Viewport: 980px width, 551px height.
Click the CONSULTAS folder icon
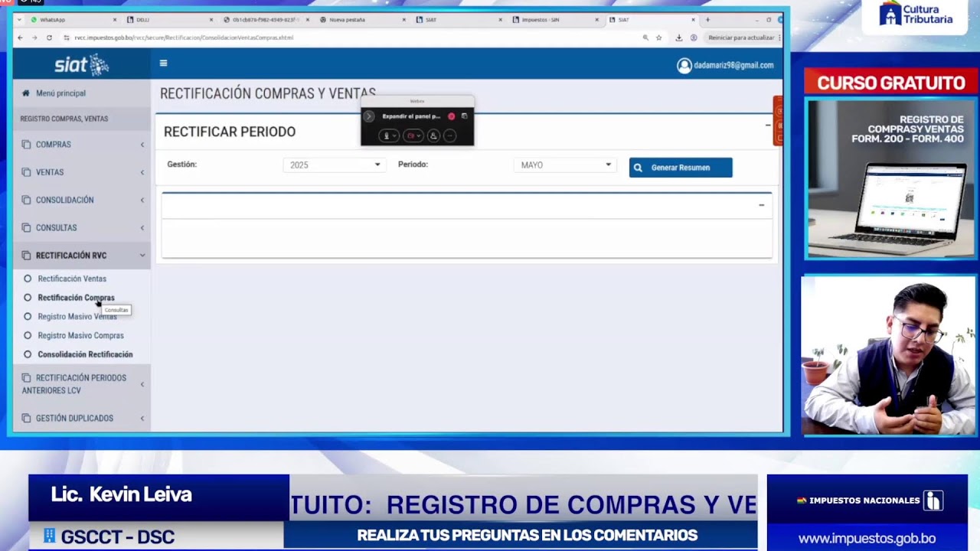point(27,227)
